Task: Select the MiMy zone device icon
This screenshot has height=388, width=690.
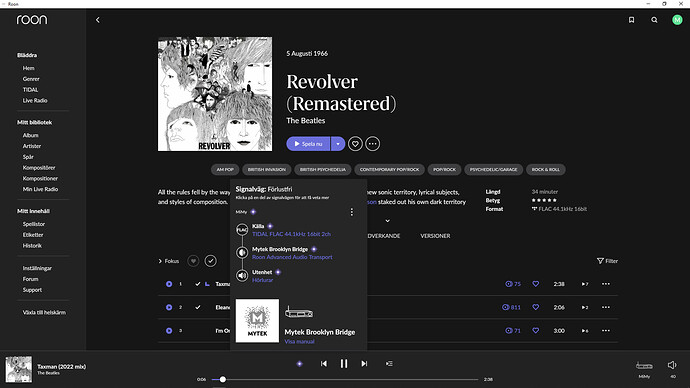Action: (644, 366)
